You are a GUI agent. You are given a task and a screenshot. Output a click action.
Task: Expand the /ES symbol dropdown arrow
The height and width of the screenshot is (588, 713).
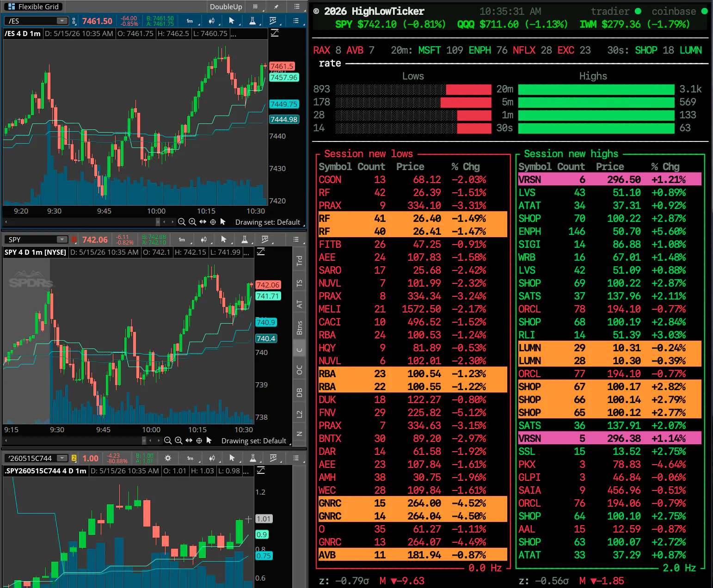[62, 21]
